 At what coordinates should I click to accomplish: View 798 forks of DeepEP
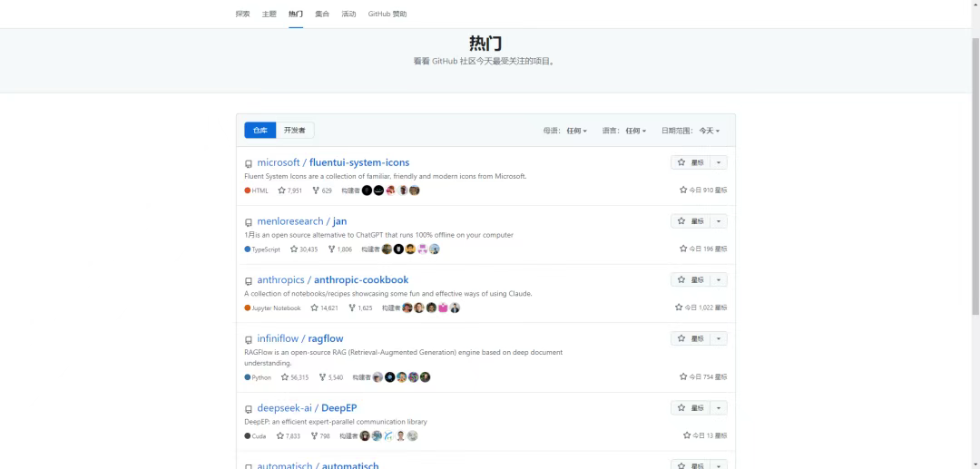tap(320, 436)
